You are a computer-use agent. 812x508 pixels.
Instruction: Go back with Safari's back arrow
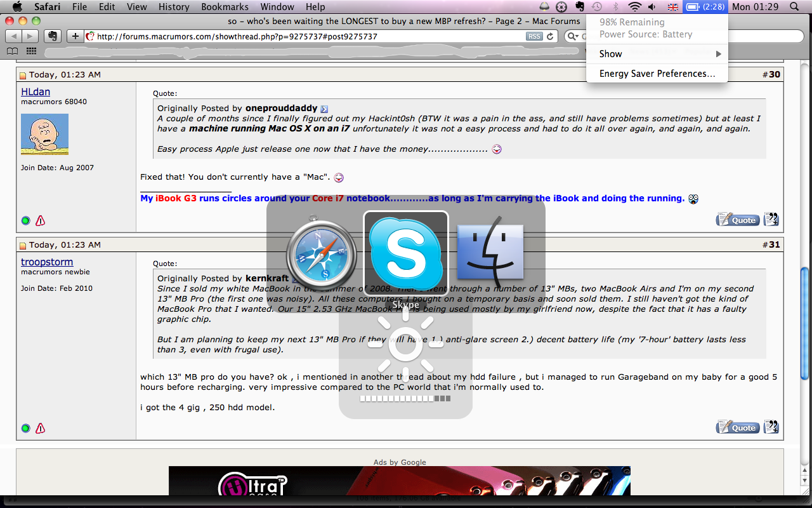click(x=13, y=36)
